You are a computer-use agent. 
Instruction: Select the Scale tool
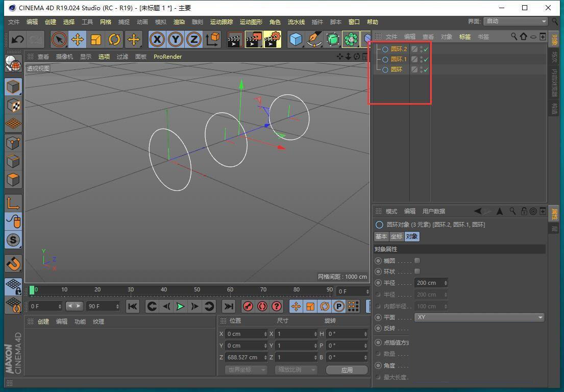[95, 39]
